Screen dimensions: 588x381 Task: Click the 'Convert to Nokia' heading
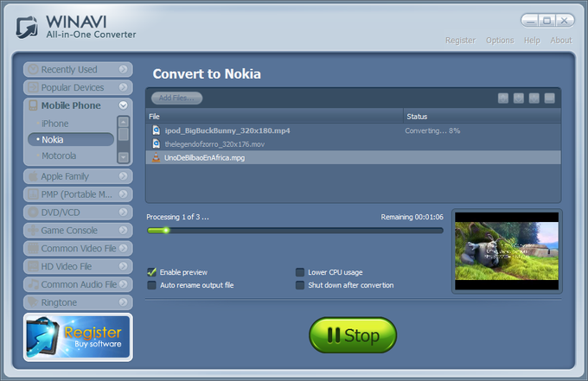[207, 73]
